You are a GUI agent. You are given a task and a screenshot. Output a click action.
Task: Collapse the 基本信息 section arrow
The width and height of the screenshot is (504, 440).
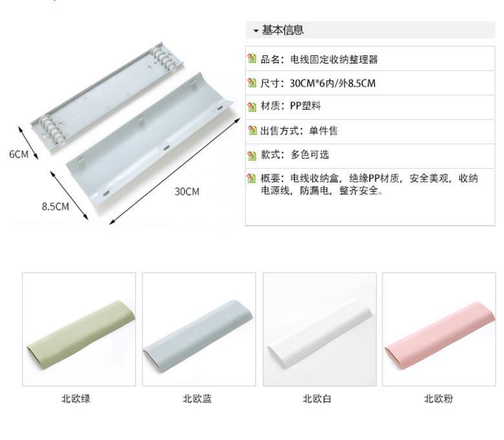(x=256, y=31)
